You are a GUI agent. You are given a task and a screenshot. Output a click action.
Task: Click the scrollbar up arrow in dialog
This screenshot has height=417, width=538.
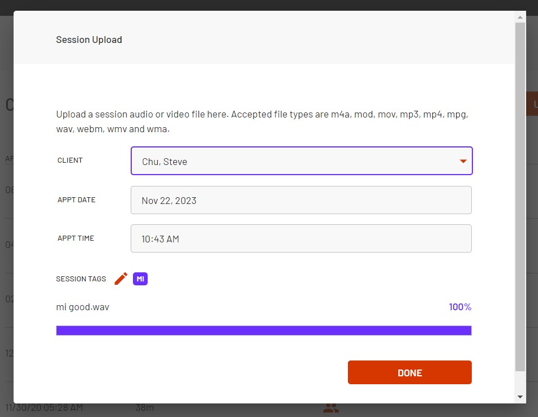pyautogui.click(x=520, y=17)
